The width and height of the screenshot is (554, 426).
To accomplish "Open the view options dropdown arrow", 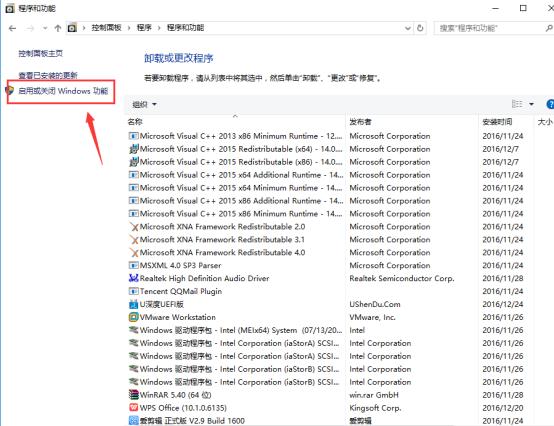I will (x=531, y=104).
